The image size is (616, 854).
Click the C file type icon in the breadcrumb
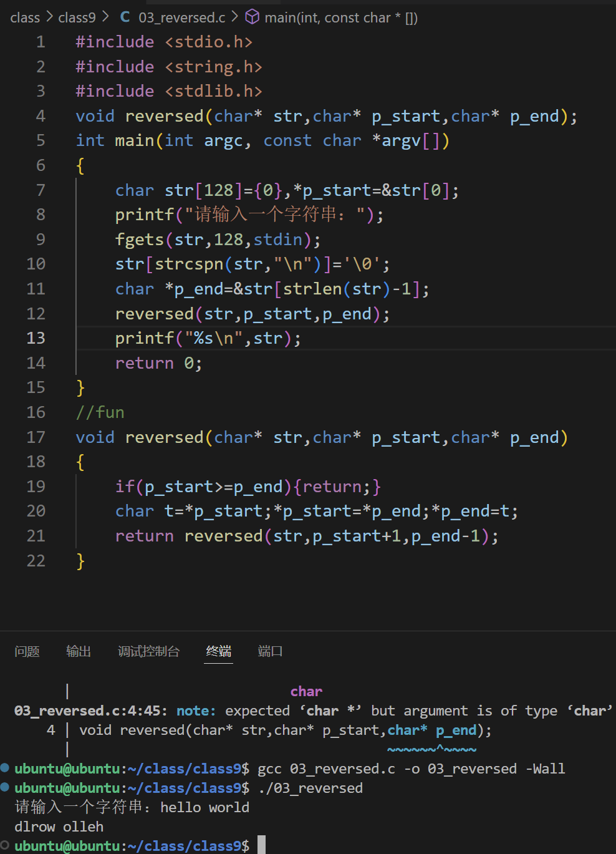pos(124,17)
